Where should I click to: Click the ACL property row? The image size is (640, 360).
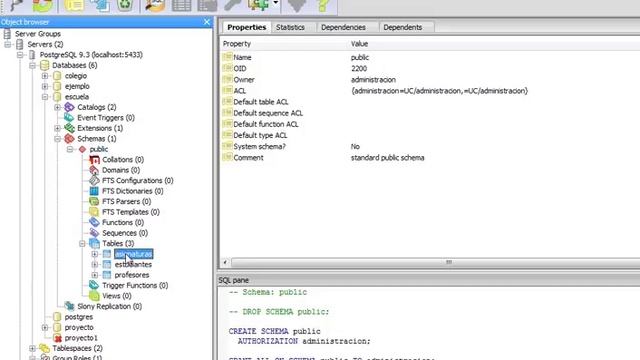tap(431, 91)
